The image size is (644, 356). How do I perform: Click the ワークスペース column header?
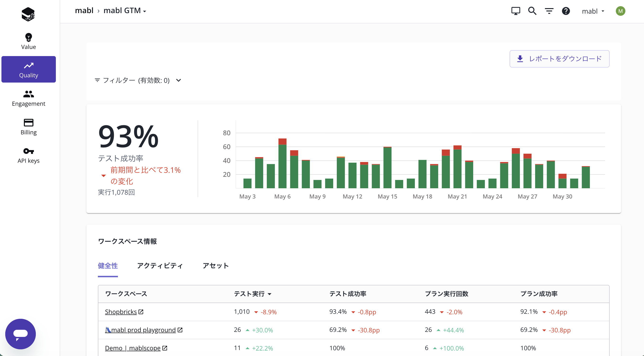click(x=126, y=294)
